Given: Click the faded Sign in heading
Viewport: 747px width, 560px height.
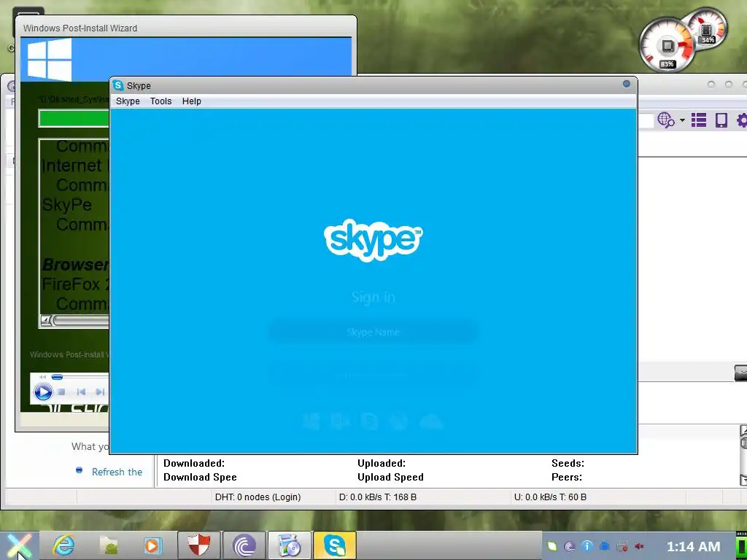Looking at the screenshot, I should click(x=373, y=297).
